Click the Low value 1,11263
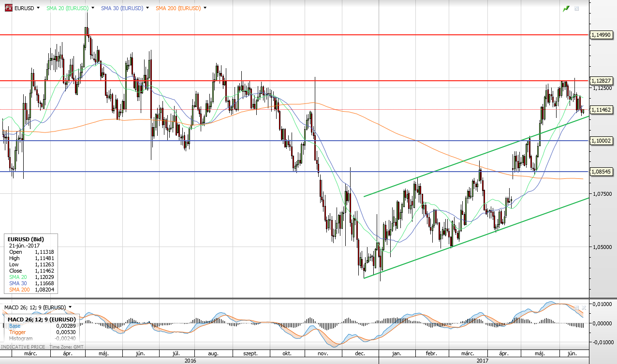Screen dimensions: 617x364 44,264
